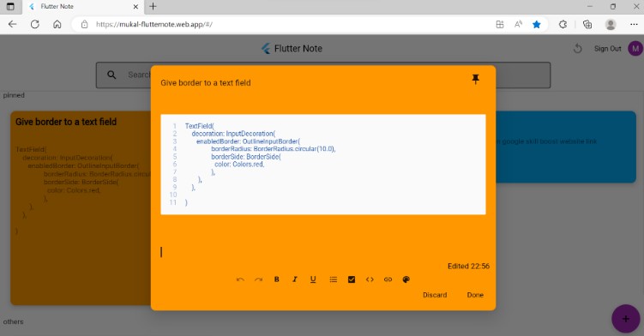Open note color palette
Screen dimensions: 644x336
coord(406,279)
